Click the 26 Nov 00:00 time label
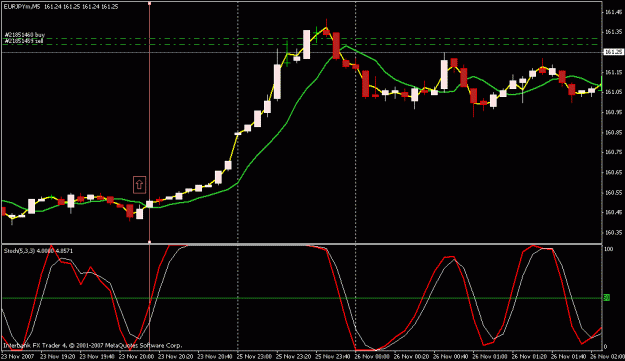 [372, 356]
